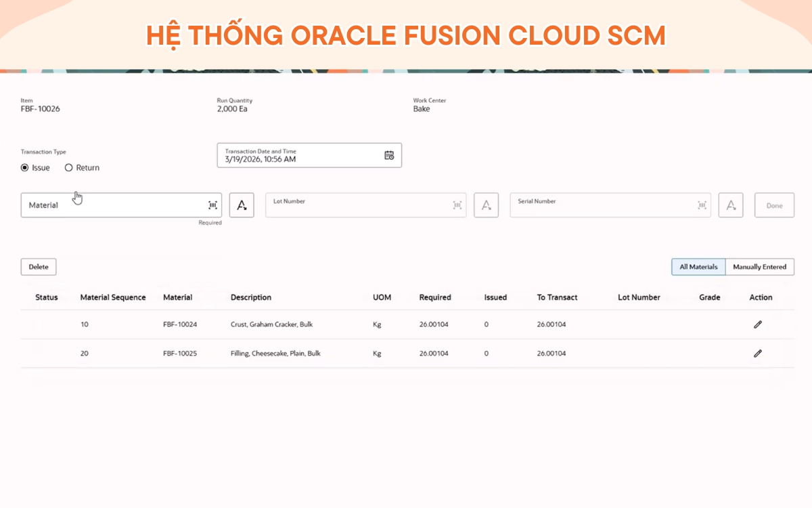Viewport: 812px width, 508px height.
Task: Click run quantity 2,000 Ea
Action: 232,109
